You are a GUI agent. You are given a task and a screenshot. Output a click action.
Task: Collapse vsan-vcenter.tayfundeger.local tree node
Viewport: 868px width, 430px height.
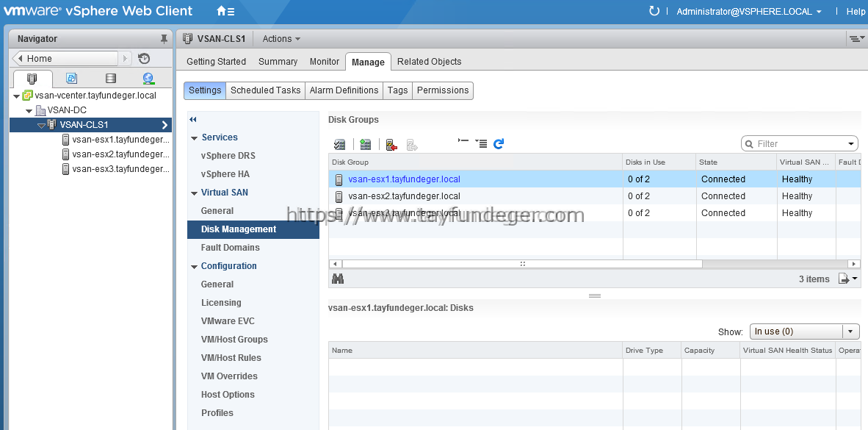17,96
